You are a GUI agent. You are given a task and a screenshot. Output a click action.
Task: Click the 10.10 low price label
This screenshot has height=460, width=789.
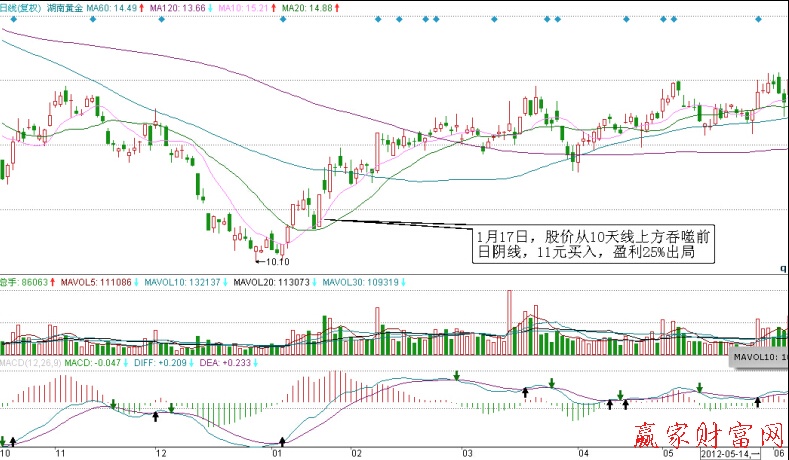[x=273, y=262]
